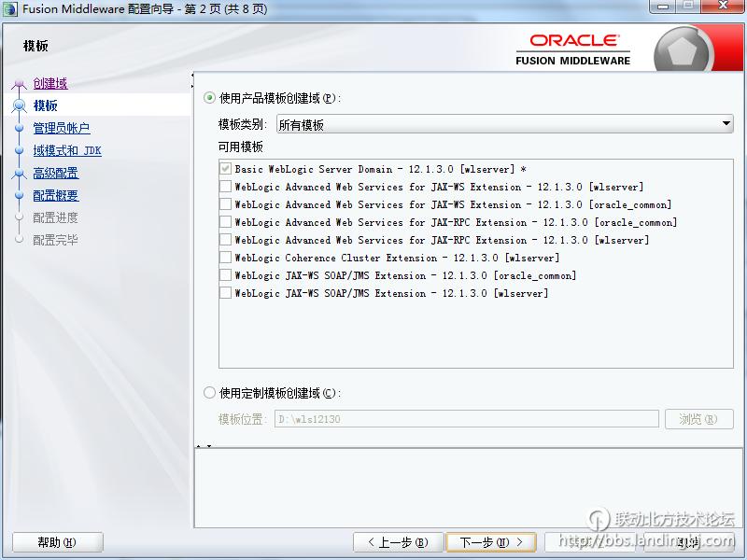Check WebLogic Coherence Cluster Extension checkbox
747x560 pixels.
pos(225,258)
